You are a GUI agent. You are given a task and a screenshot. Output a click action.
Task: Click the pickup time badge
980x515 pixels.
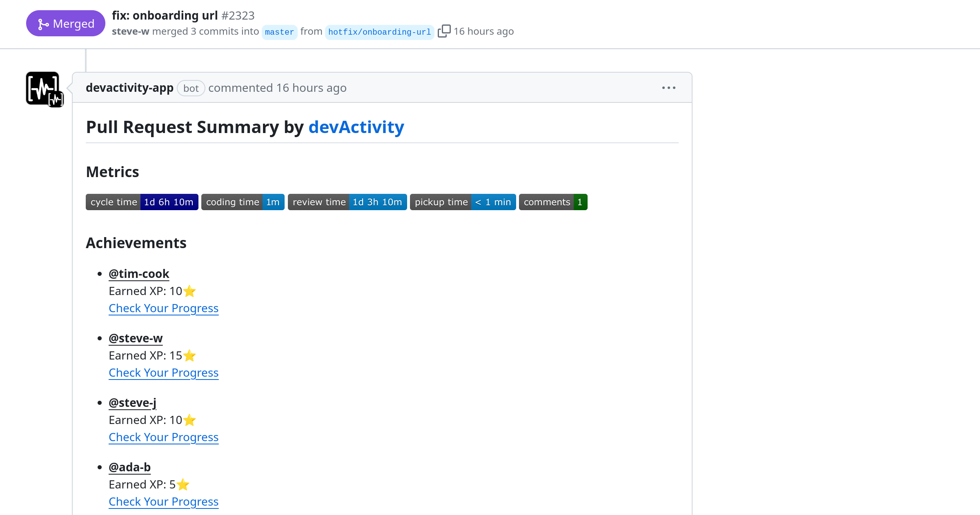coord(462,202)
